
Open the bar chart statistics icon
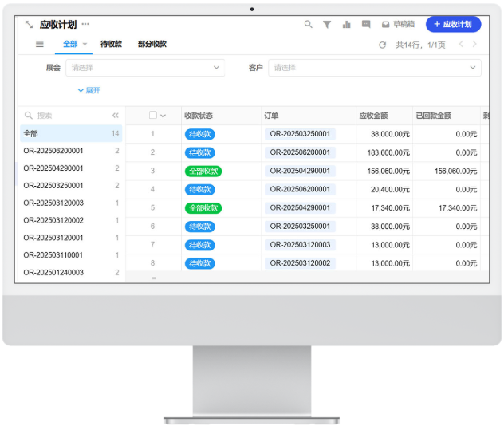(x=346, y=25)
